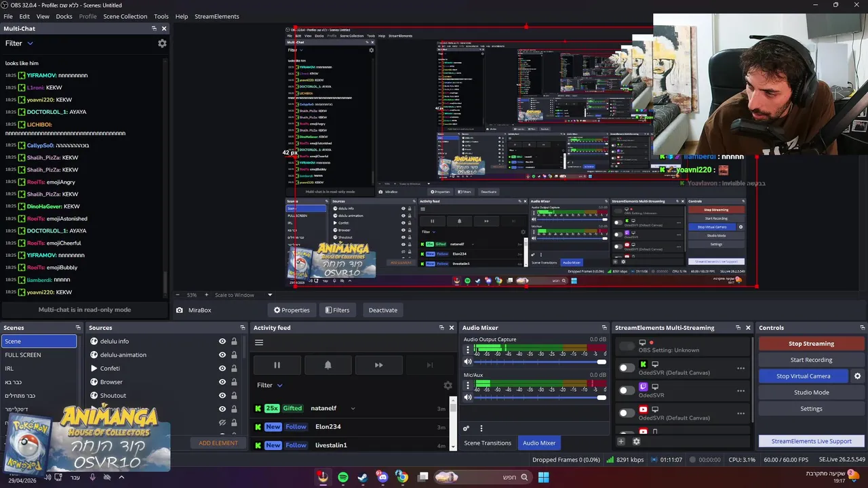
Task: Unlock the delulu info source
Action: point(234,341)
